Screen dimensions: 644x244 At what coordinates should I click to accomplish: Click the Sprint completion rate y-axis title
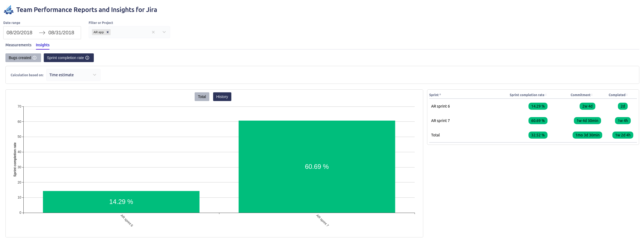15,160
